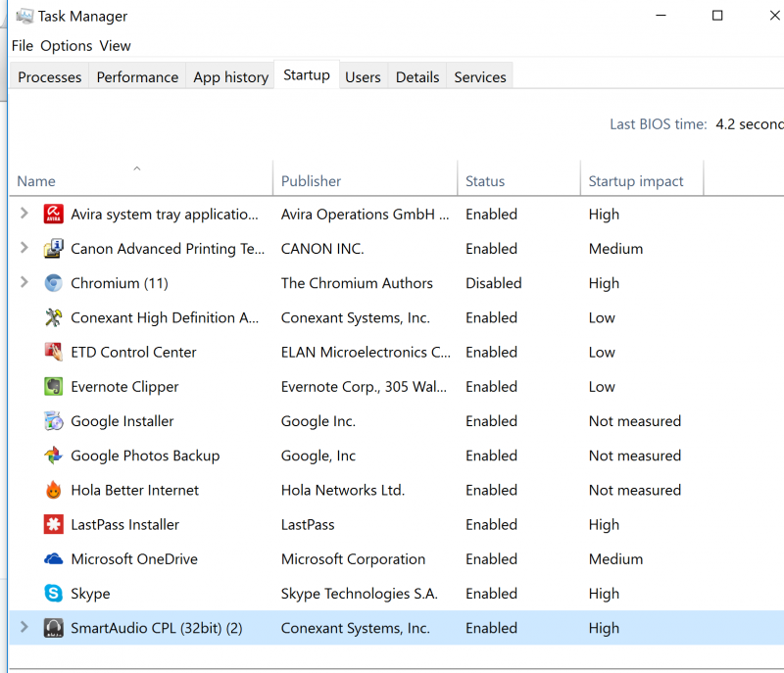Click the Avira system tray application icon
This screenshot has height=673, width=784.
[x=54, y=214]
